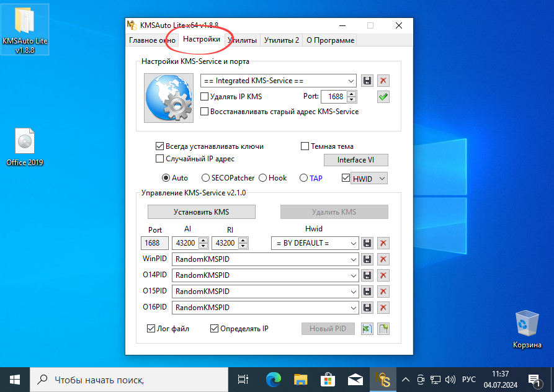The width and height of the screenshot is (554, 392).
Task: Save the KMS-Service selection with the diskette icon
Action: pos(367,81)
